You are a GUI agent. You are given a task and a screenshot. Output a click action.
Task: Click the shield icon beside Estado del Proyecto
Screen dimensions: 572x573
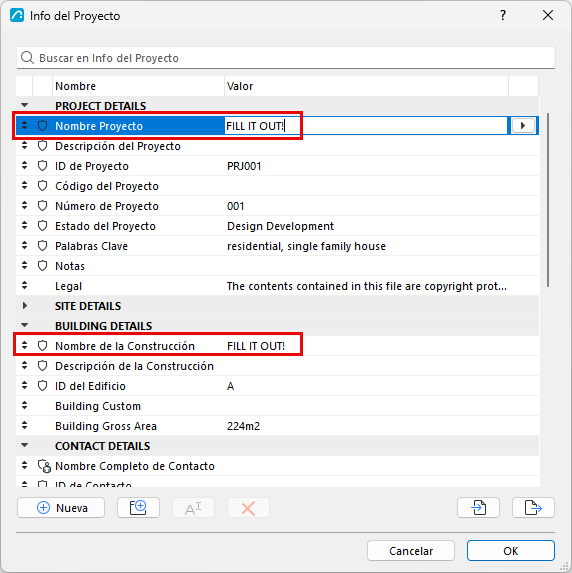coord(43,226)
